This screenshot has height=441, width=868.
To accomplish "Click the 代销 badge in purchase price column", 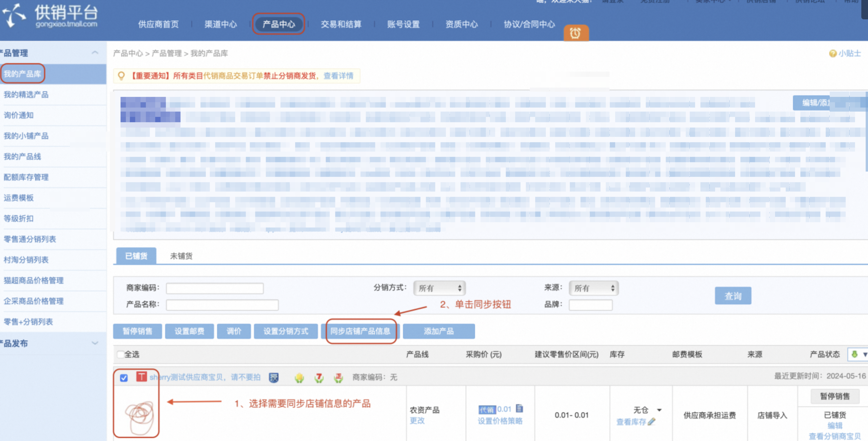I will [487, 410].
